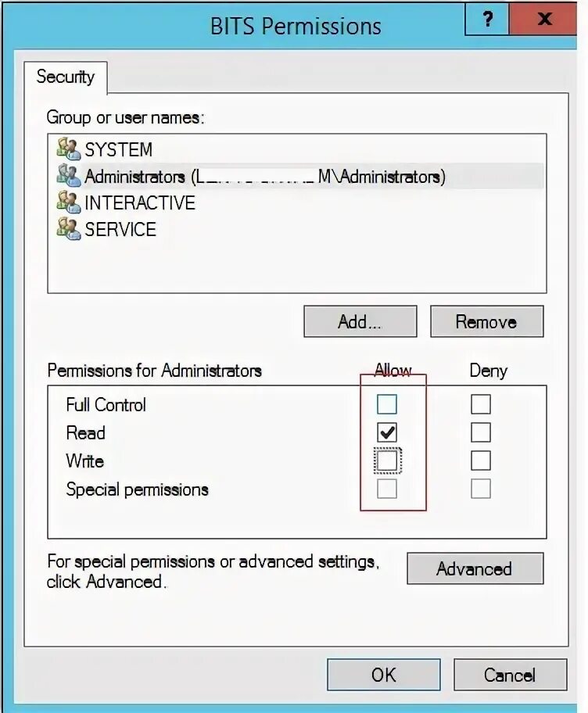Check the Deny Full Control checkbox
This screenshot has height=713, width=588.
(481, 404)
